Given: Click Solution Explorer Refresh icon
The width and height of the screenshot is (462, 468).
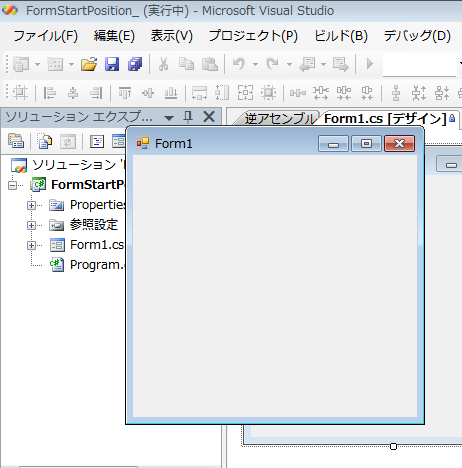Looking at the screenshot, I should (x=68, y=142).
